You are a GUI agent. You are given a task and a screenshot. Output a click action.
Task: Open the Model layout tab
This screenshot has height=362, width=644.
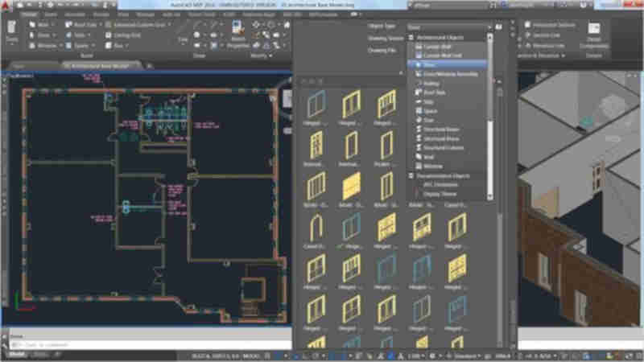click(x=17, y=355)
